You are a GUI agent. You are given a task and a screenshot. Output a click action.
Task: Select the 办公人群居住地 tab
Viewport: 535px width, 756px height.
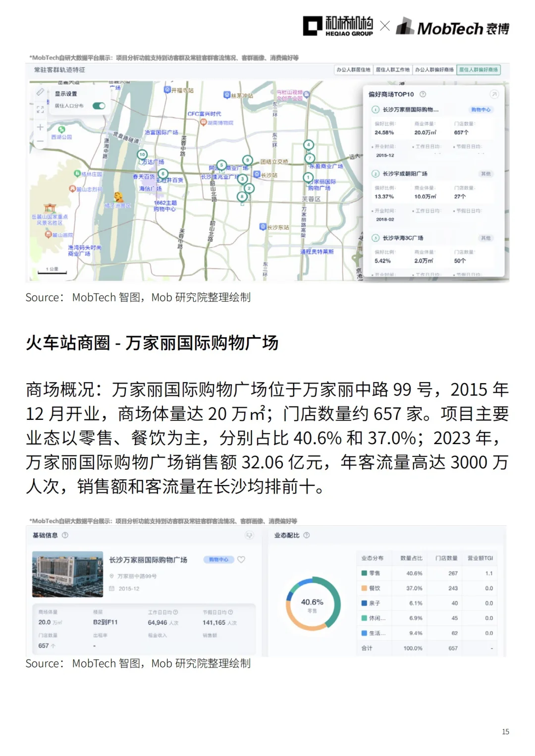tap(353, 70)
